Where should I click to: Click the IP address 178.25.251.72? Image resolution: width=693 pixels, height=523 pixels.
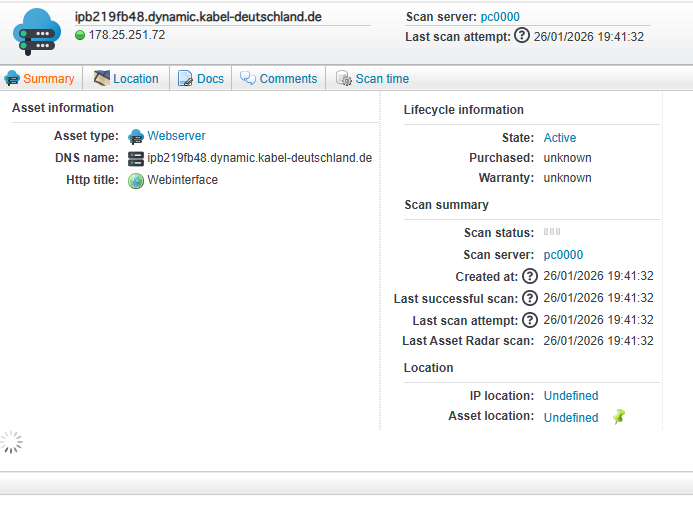127,35
